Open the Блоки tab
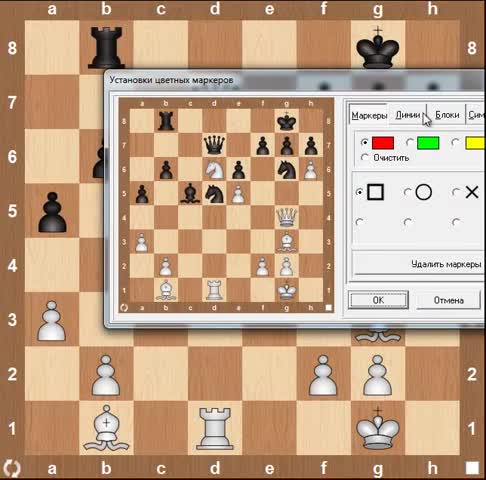This screenshot has width=486, height=480. [447, 115]
